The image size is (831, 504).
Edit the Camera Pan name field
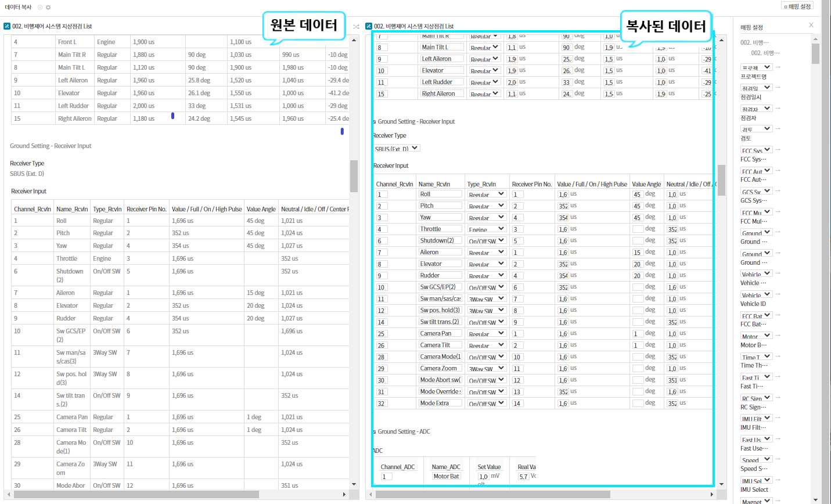[x=440, y=334]
